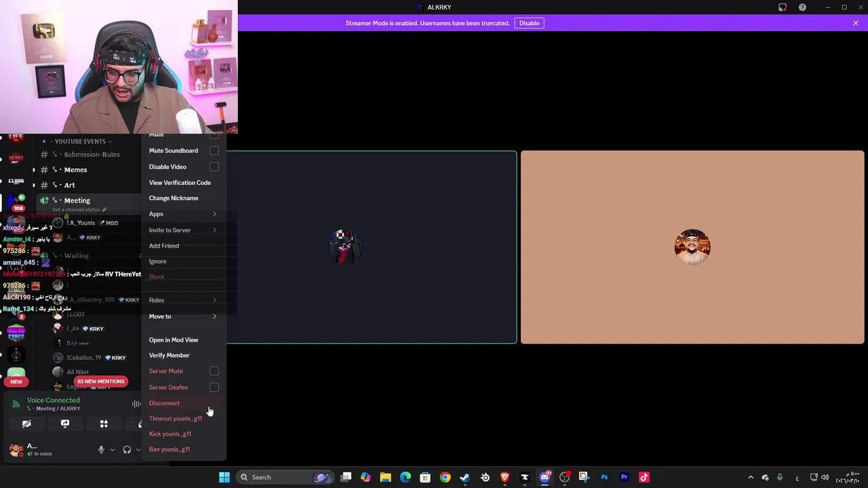
Task: Open Premiere Pro from taskbar
Action: pyautogui.click(x=625, y=477)
